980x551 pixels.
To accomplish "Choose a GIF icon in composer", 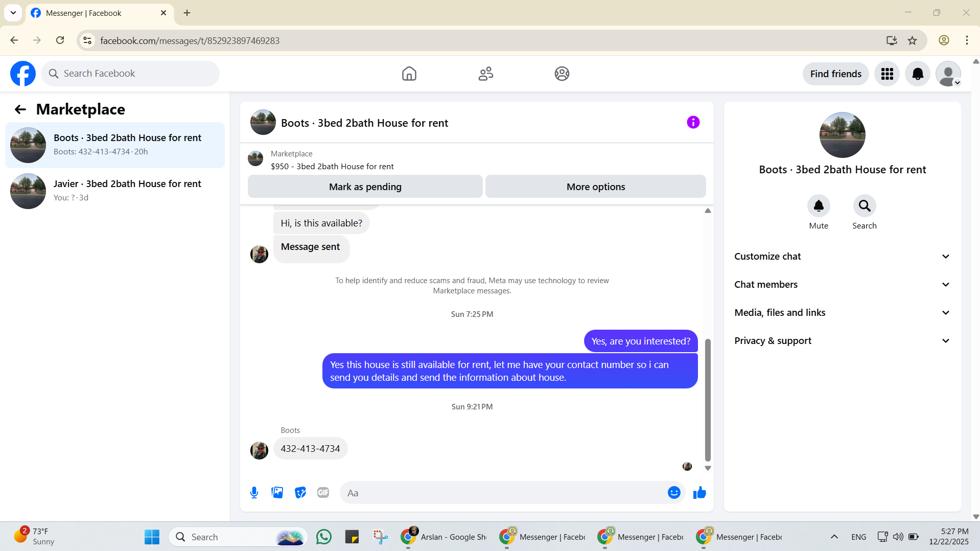I will coord(323,493).
